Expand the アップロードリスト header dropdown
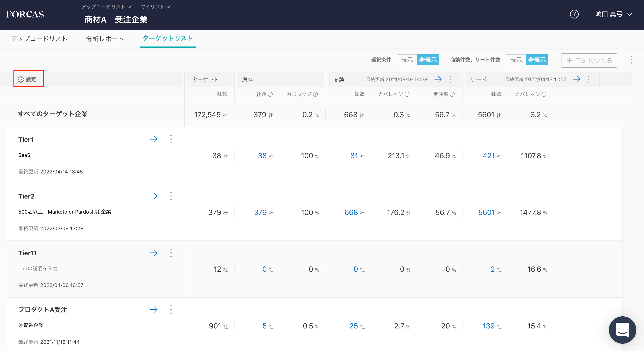 [106, 7]
